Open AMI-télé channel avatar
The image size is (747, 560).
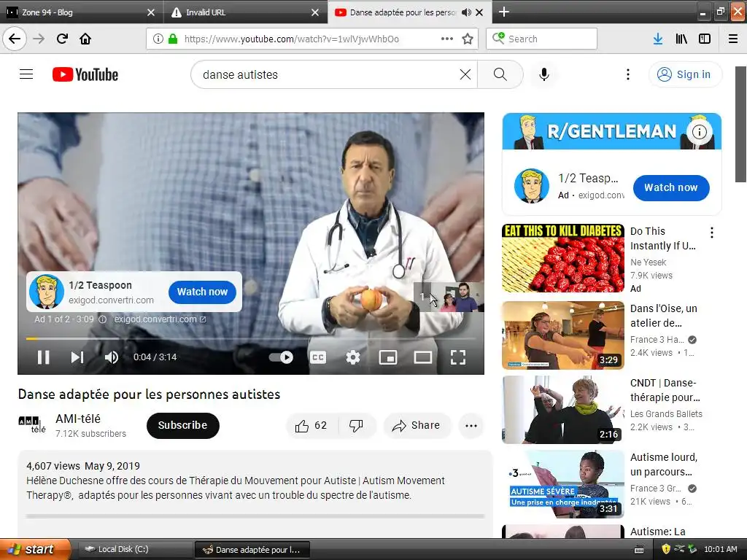(32, 425)
